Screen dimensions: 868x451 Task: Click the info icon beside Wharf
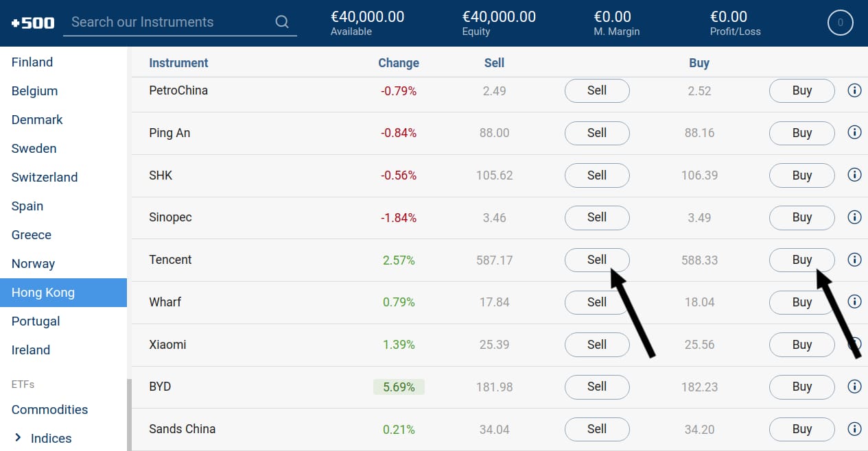point(854,302)
